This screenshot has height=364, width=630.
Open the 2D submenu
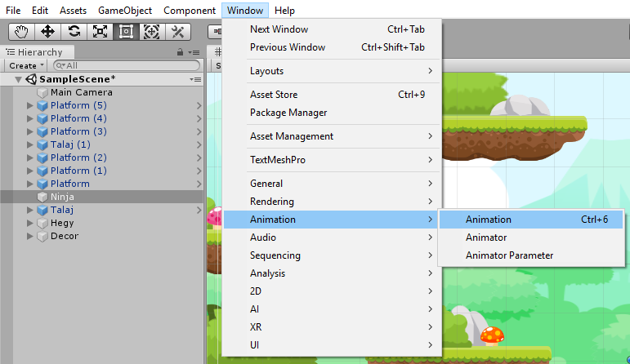332,291
